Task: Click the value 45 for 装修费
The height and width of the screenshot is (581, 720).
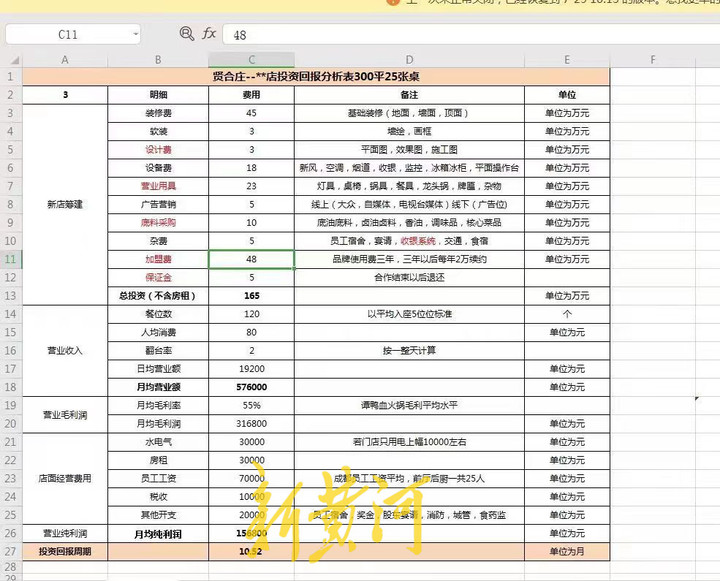Action: point(252,113)
